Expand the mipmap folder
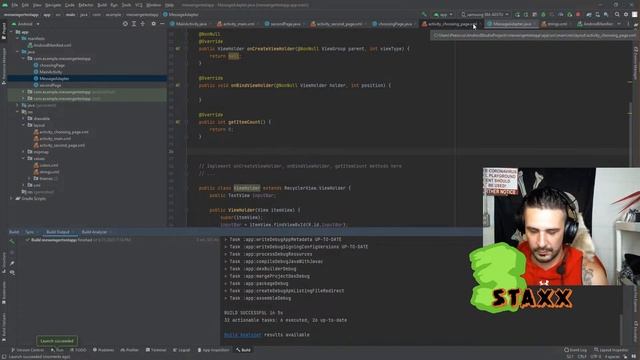Screen dimensions: 640x360 (x=23, y=152)
